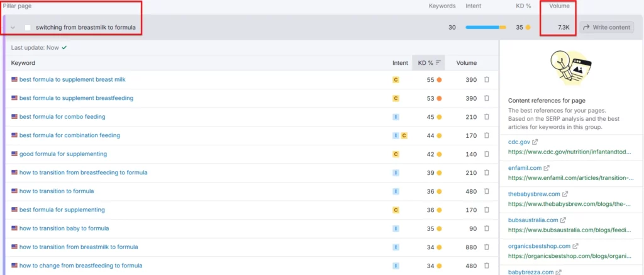Click Informational intent badge for 'how to transition to formula'
Screen dimensions: 644x275
coord(396,191)
